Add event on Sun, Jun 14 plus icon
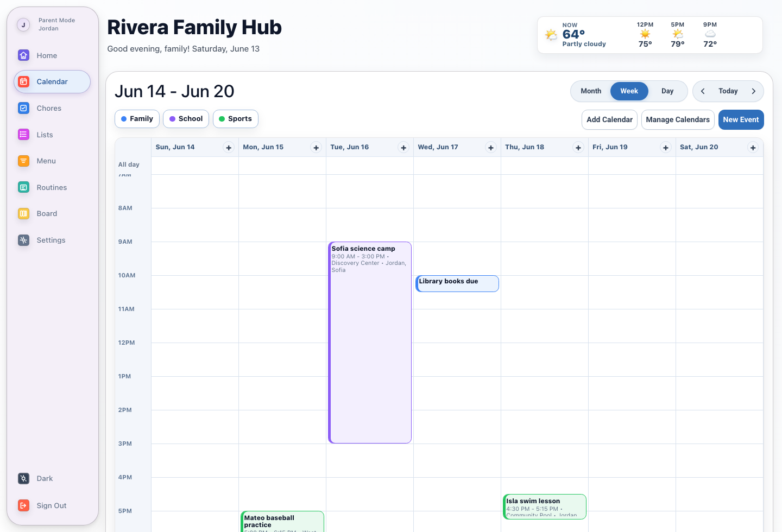The image size is (782, 532). 229,148
